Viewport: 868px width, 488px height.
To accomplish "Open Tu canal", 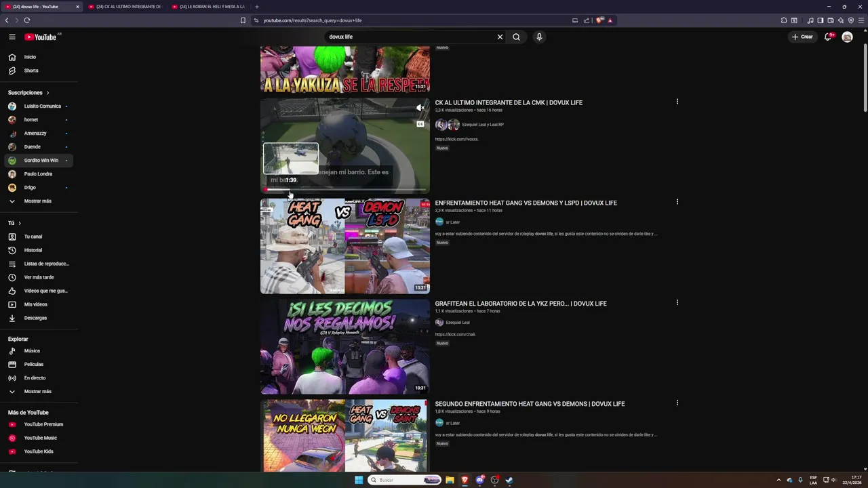I will (x=41, y=237).
